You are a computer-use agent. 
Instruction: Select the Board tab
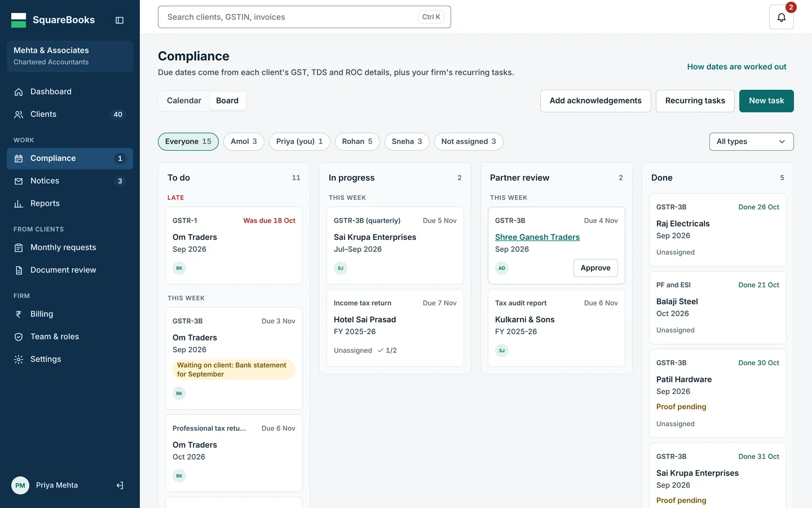(227, 100)
